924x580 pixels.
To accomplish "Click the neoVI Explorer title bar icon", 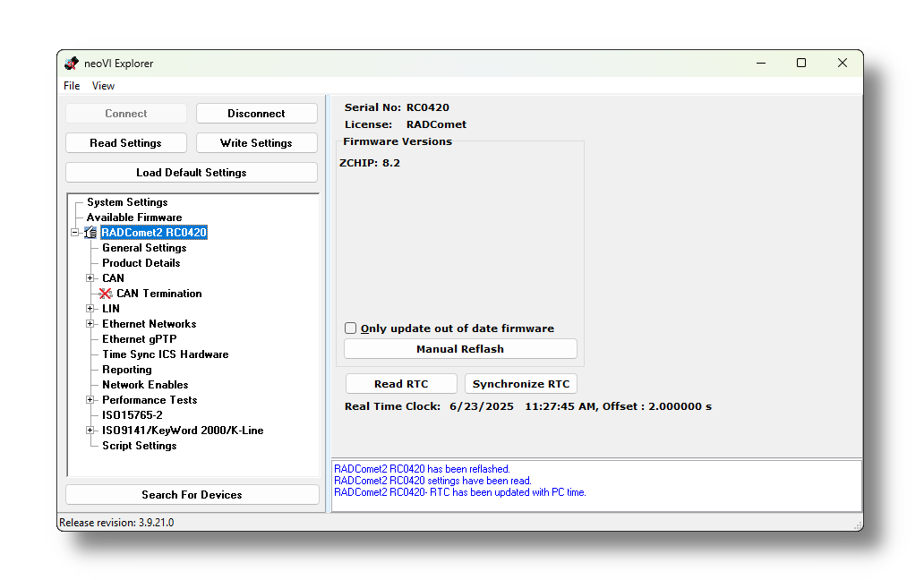I will (x=72, y=63).
